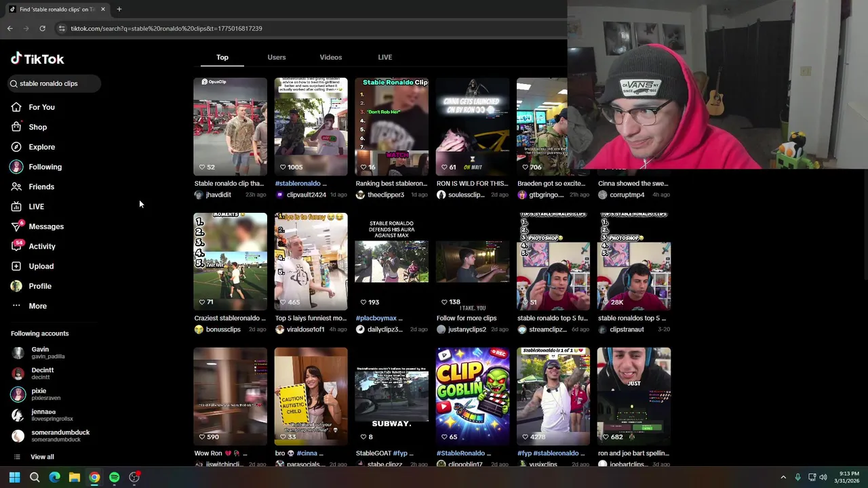Switch to the Users results tab
The width and height of the screenshot is (868, 488).
277,57
